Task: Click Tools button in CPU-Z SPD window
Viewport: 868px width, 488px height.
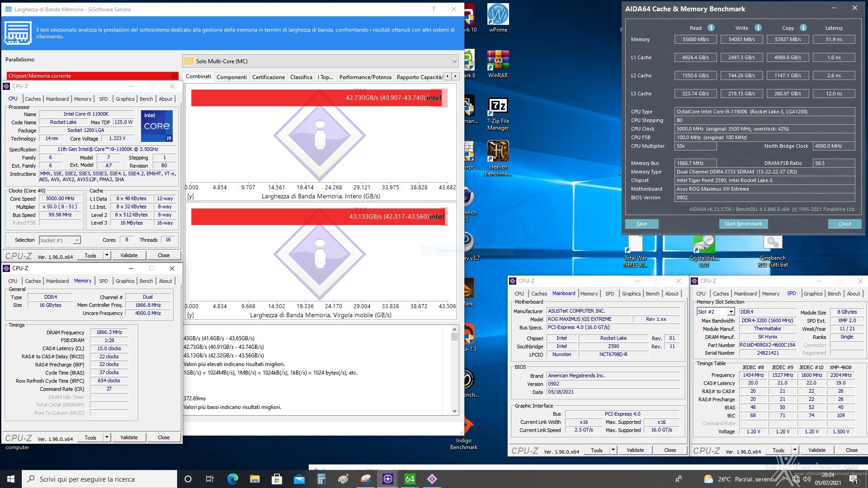Action: (778, 450)
